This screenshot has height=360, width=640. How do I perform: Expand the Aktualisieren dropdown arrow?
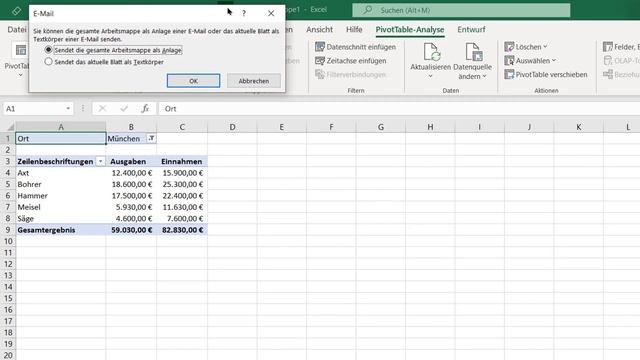(x=430, y=76)
